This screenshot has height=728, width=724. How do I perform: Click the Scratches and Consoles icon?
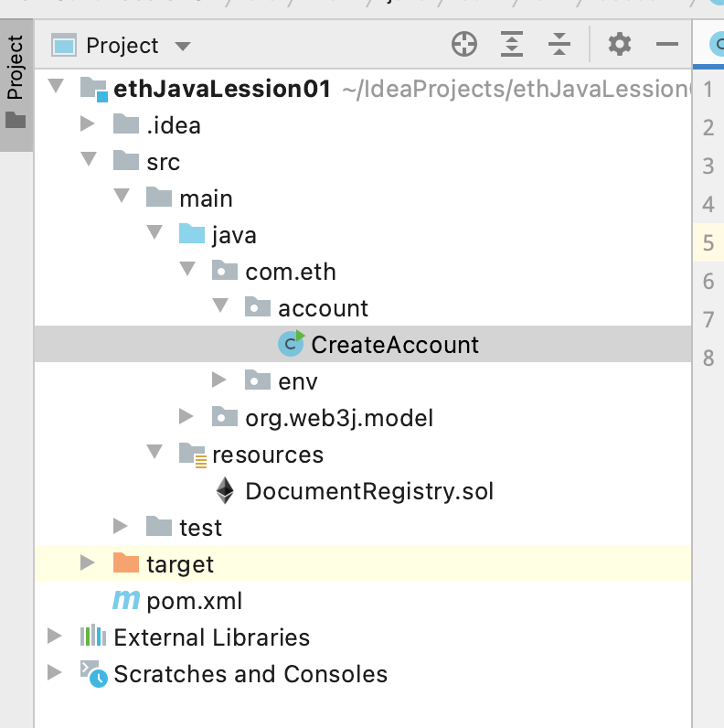coord(92,673)
